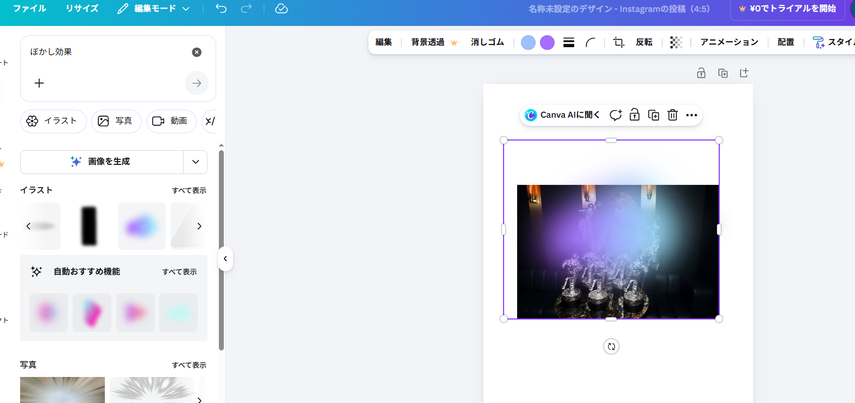Click the duplicate page icon above canvas

tap(723, 73)
